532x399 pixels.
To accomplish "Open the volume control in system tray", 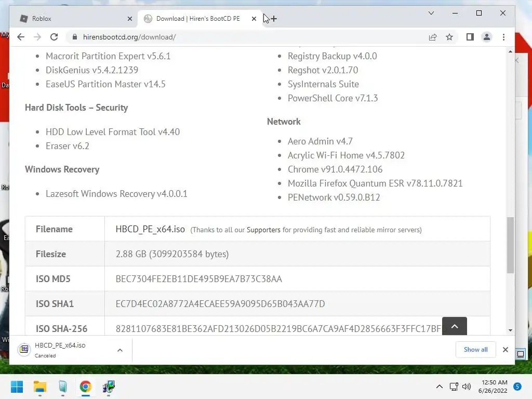I will (467, 387).
